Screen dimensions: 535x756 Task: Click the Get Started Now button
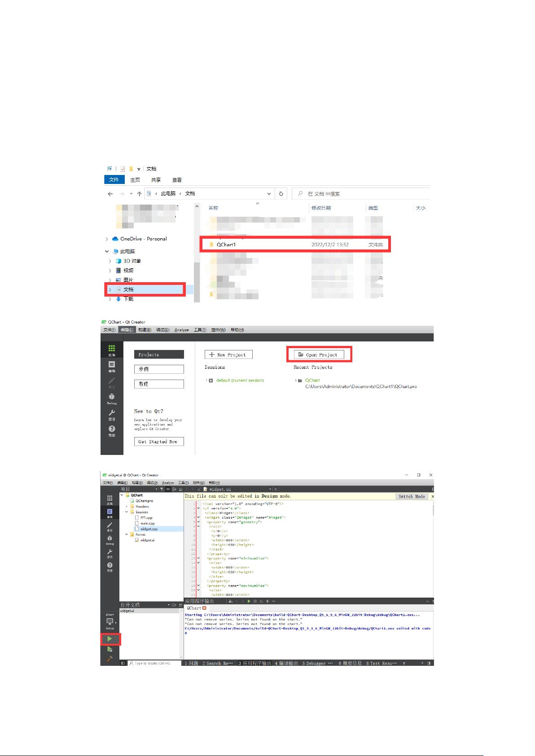pos(159,441)
